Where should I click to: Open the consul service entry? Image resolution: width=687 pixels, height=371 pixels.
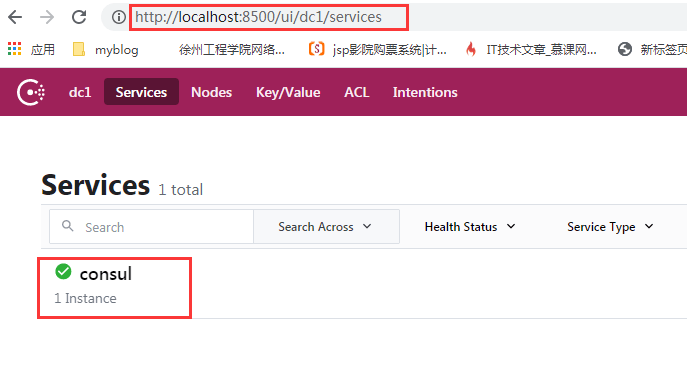(106, 274)
